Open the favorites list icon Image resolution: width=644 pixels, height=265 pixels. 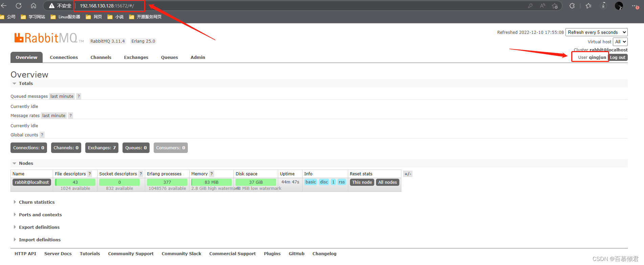[x=589, y=6]
